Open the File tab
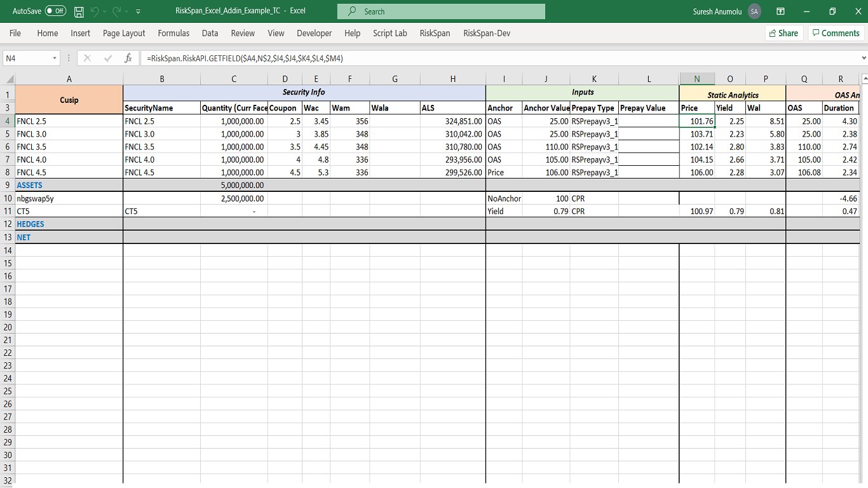Screen dimensions: 868x488 (x=15, y=33)
